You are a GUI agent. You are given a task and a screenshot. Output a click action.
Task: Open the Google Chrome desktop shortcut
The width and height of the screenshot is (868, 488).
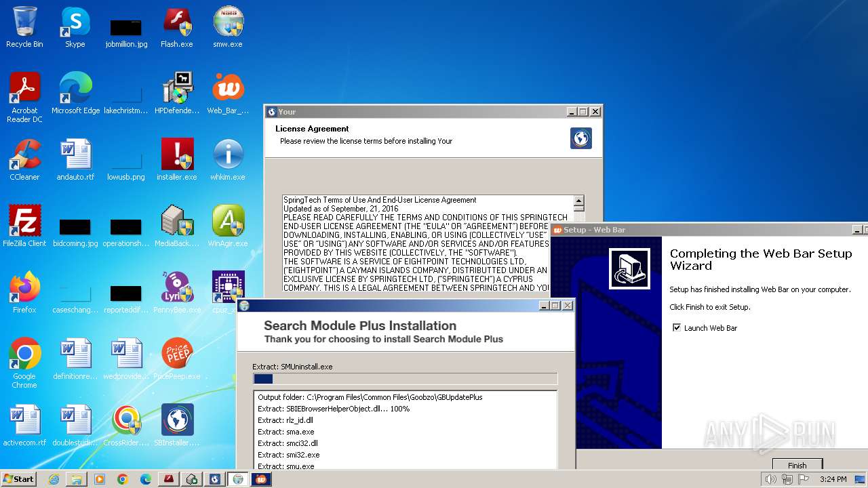(24, 363)
